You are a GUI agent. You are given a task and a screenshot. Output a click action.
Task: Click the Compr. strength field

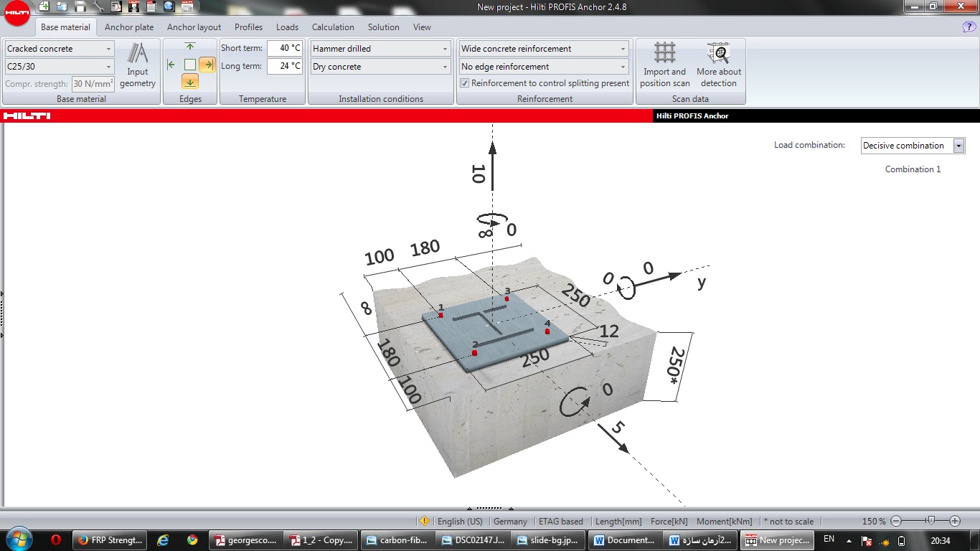(93, 84)
